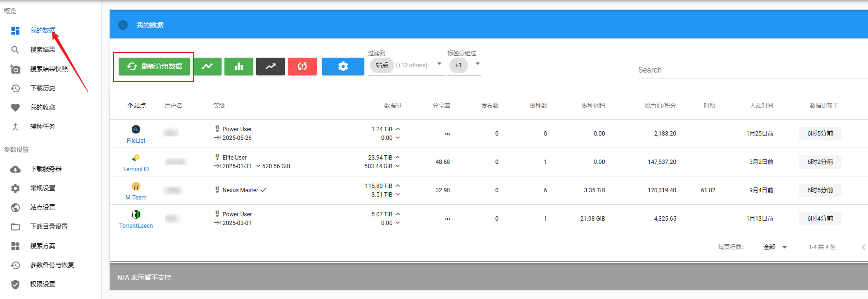Click the dark trending-up arrow button
This screenshot has width=868, height=299.
(x=271, y=66)
